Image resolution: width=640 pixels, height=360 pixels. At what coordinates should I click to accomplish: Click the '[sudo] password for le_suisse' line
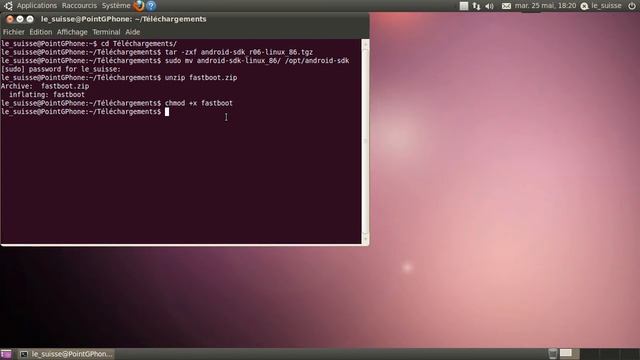coord(61,69)
